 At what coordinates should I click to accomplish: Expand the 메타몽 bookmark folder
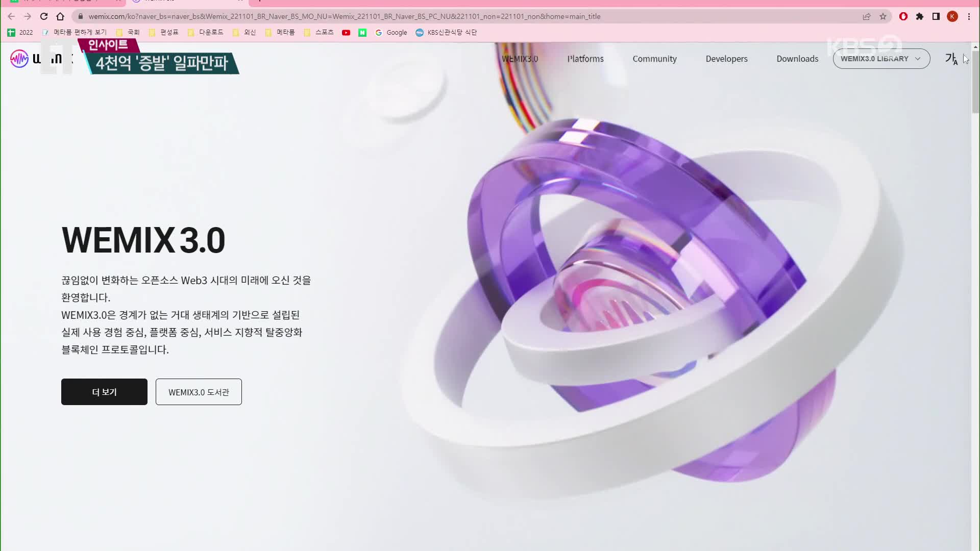coord(280,32)
